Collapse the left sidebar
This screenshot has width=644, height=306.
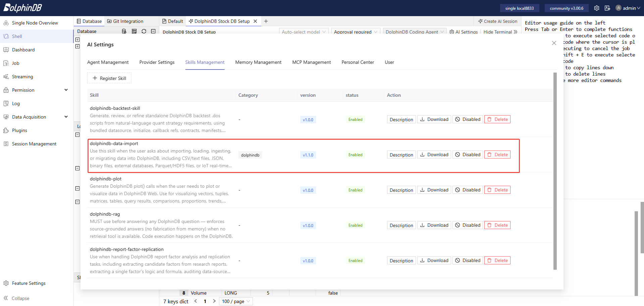click(x=17, y=298)
